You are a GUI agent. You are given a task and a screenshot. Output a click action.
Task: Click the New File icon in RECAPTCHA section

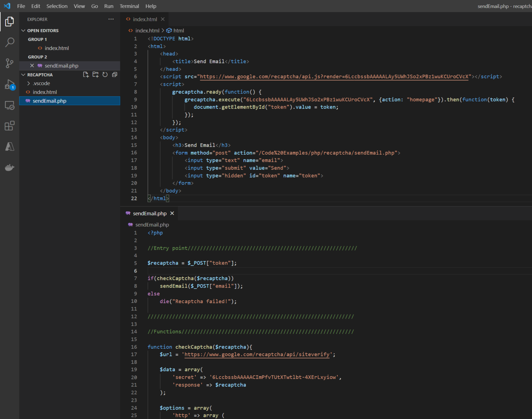tap(86, 75)
